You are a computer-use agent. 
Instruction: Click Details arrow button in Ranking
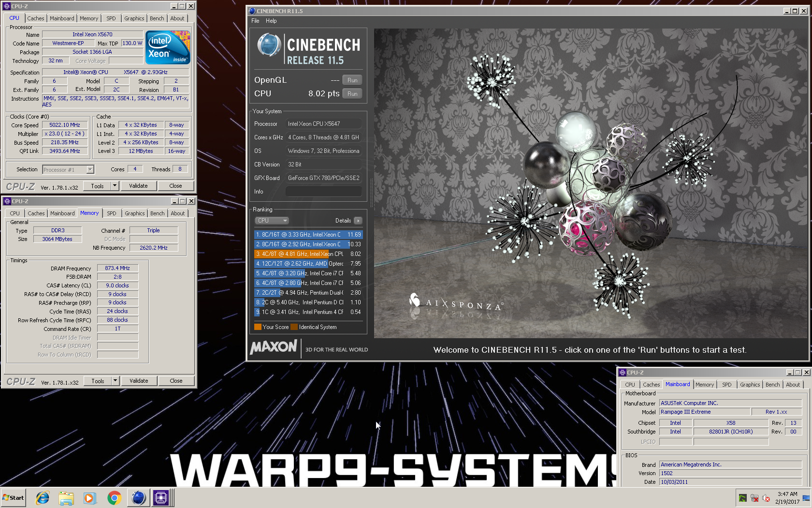pyautogui.click(x=358, y=221)
